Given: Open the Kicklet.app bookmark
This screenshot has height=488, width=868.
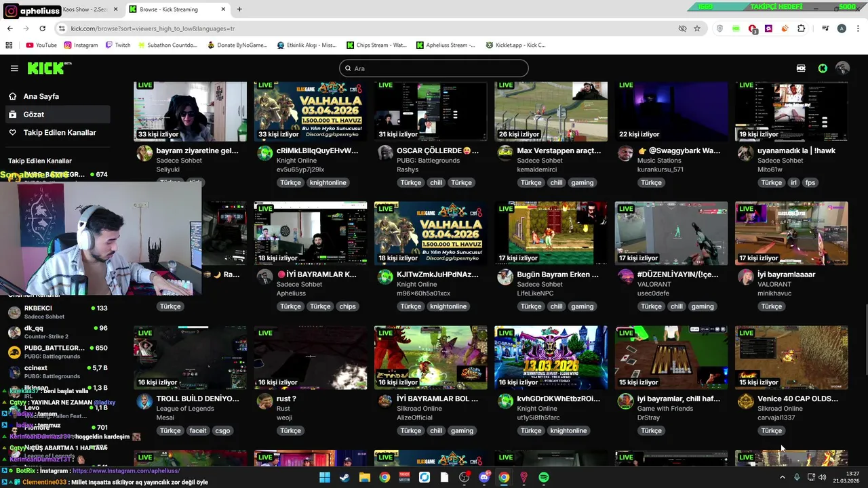Looking at the screenshot, I should tap(516, 45).
